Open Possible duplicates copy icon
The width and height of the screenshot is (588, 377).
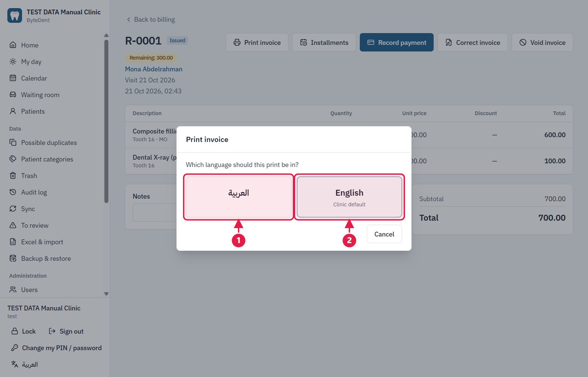pyautogui.click(x=13, y=142)
